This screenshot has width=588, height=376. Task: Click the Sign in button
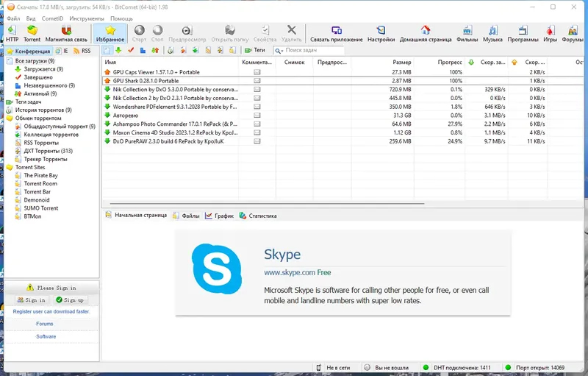32,300
